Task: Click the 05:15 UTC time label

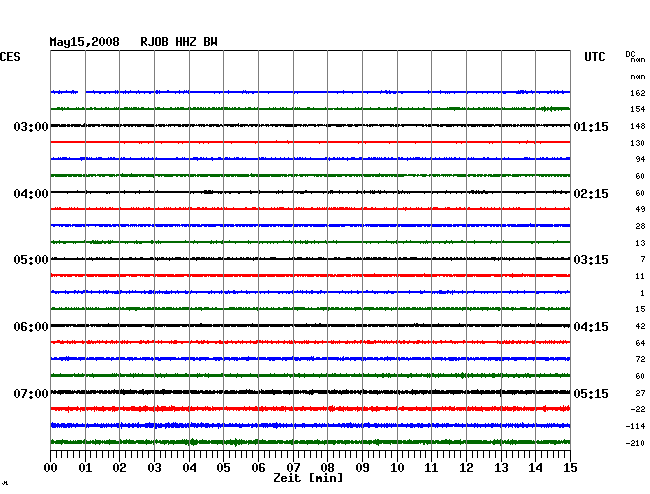Action: [x=591, y=393]
